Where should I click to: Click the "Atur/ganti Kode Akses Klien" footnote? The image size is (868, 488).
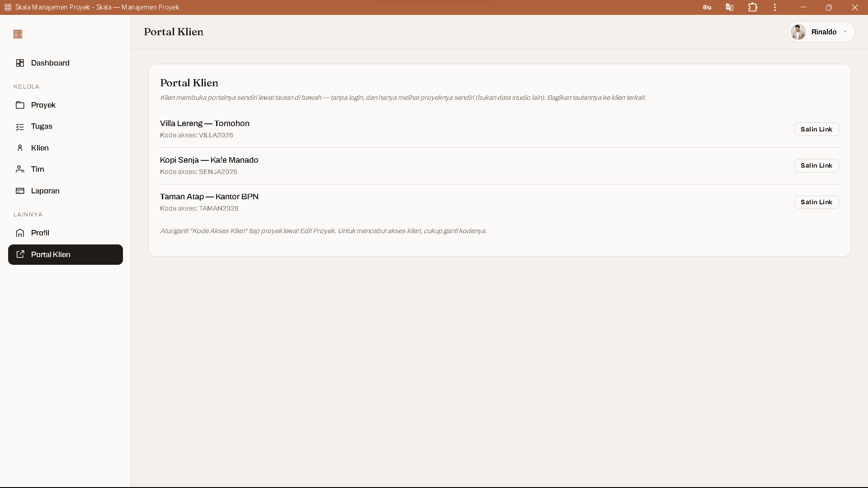coord(323,231)
